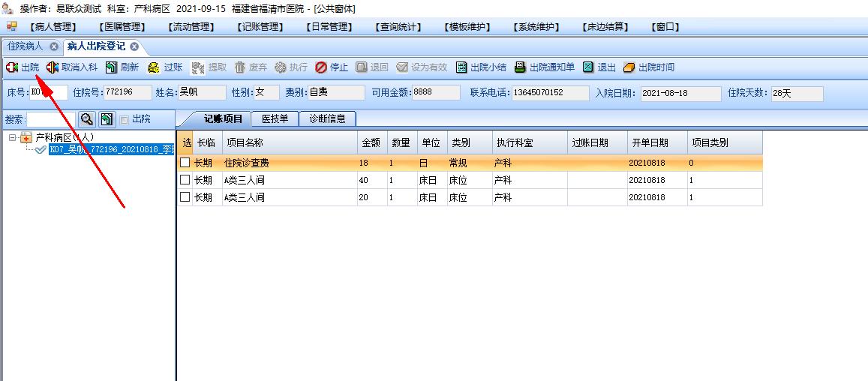Screen dimensions: 868x381
Task: Open the 病人管理 menu
Action: click(x=54, y=27)
